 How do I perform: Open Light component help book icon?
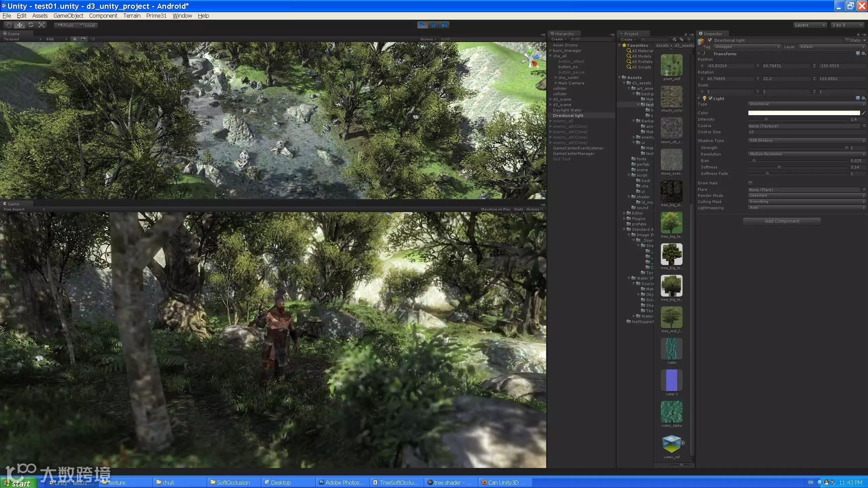(x=858, y=98)
